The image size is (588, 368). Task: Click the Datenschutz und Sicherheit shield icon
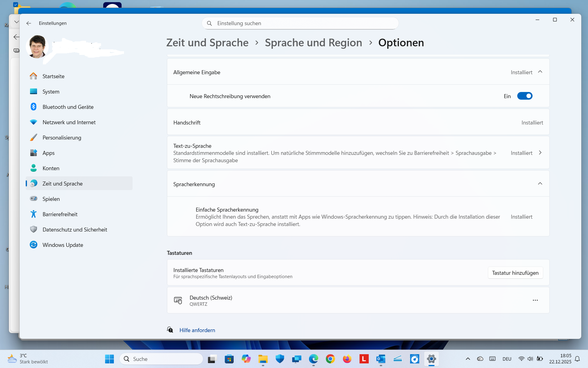(x=33, y=229)
